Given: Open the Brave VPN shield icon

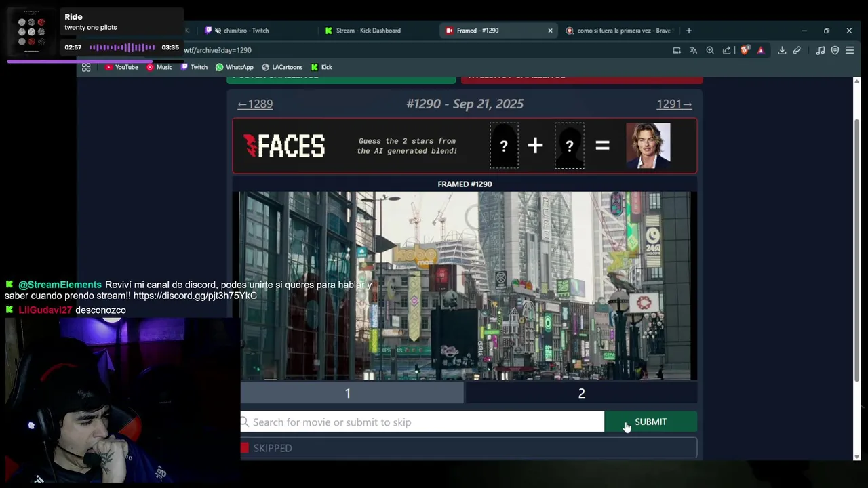Looking at the screenshot, I should [835, 50].
